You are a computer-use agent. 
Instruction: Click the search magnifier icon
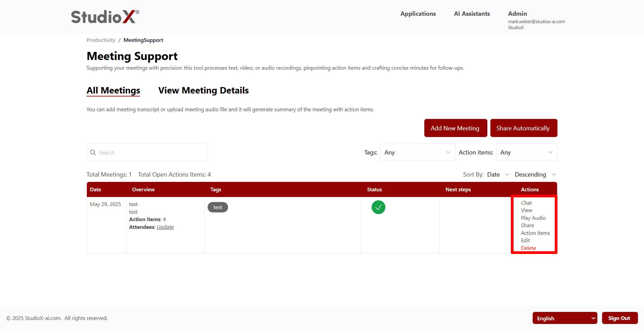93,152
